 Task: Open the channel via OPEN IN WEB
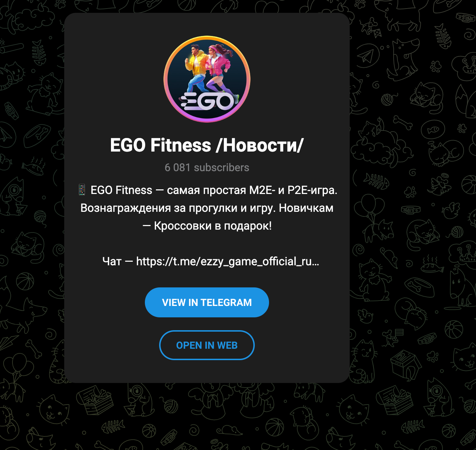pos(207,345)
